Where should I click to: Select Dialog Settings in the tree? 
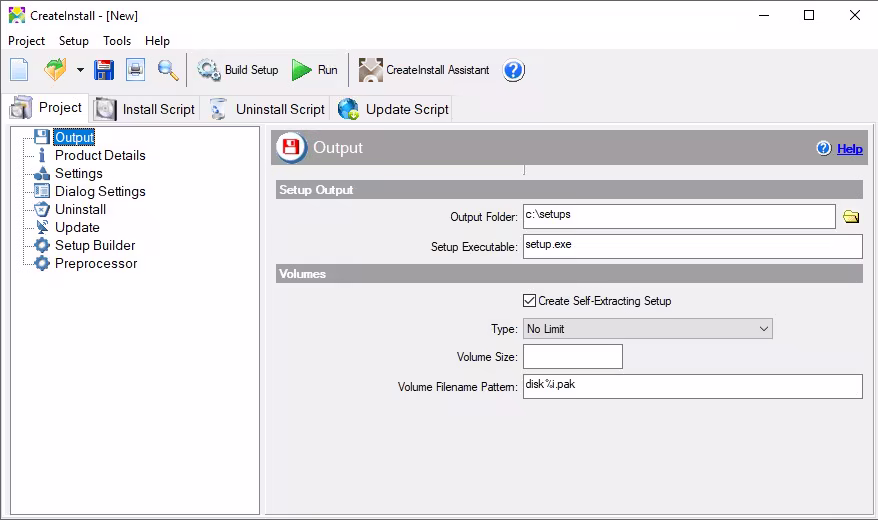pos(100,191)
